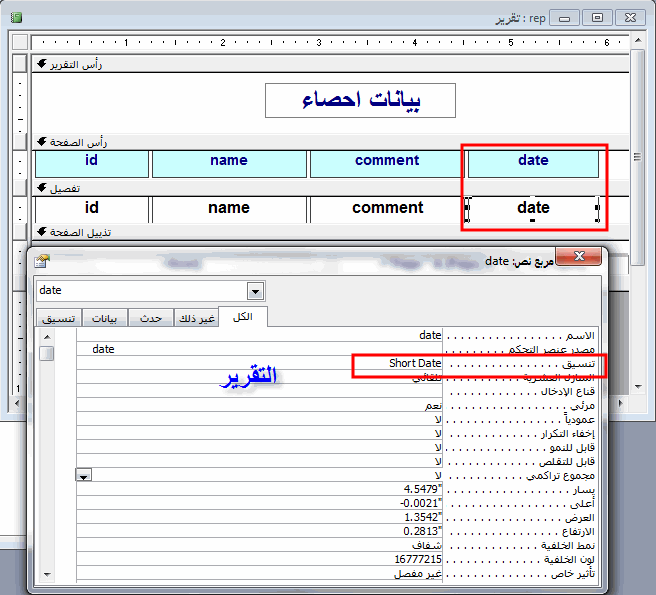Viewport: 656px width, 595px height.
Task: Select the comment header label in page header
Action: point(387,164)
